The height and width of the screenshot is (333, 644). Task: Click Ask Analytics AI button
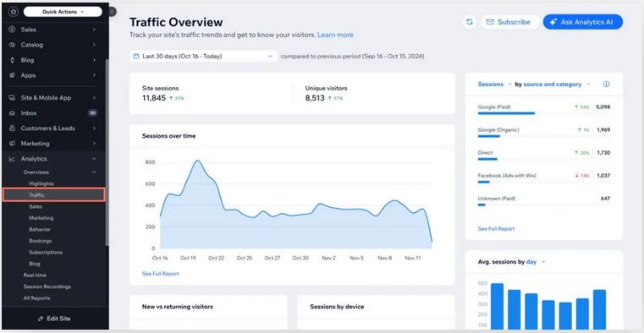tap(583, 22)
